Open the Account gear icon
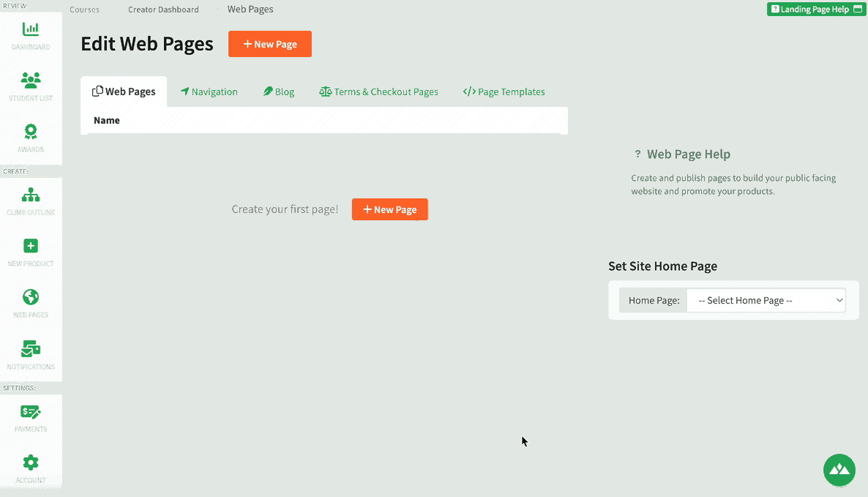The width and height of the screenshot is (868, 497). click(x=31, y=463)
